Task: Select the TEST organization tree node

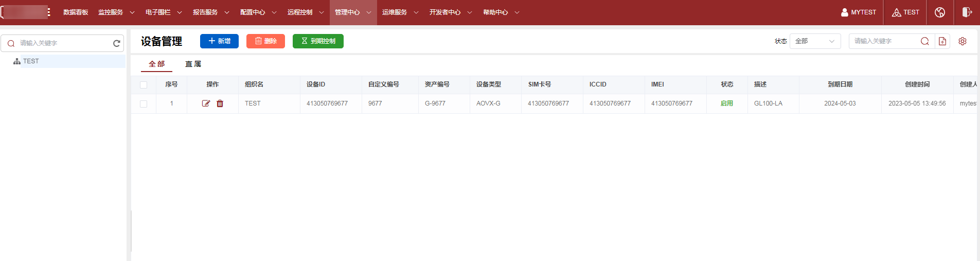Action: [x=31, y=61]
